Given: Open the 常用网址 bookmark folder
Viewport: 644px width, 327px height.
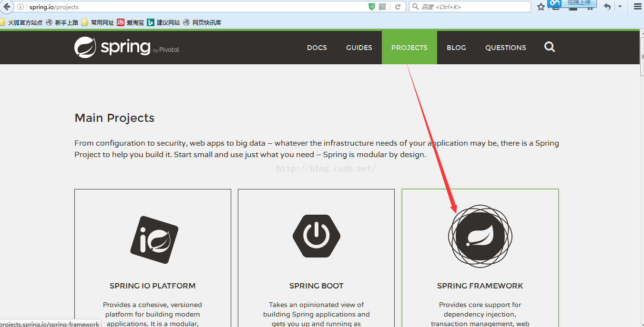Looking at the screenshot, I should (x=98, y=22).
